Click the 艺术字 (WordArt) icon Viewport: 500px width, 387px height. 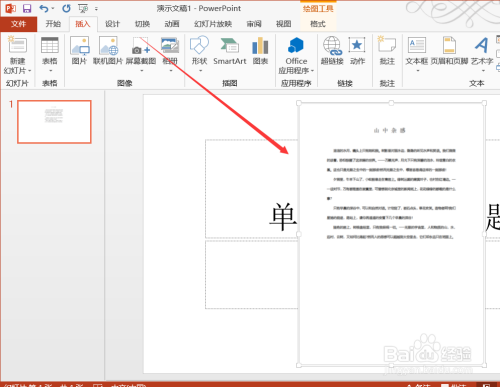pos(482,45)
